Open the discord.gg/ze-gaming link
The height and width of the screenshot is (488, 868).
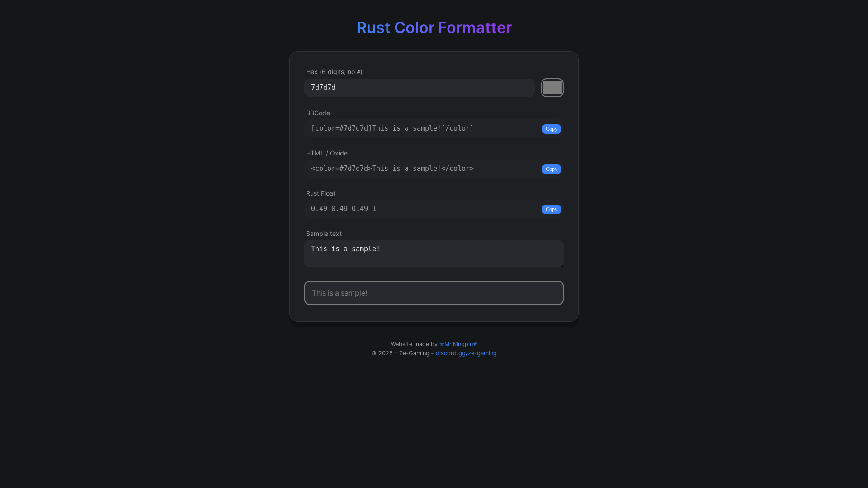click(466, 353)
